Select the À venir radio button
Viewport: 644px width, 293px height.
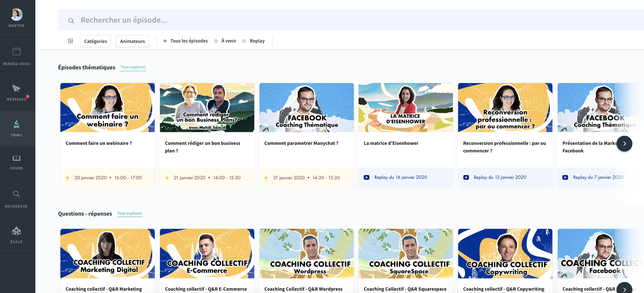[216, 41]
